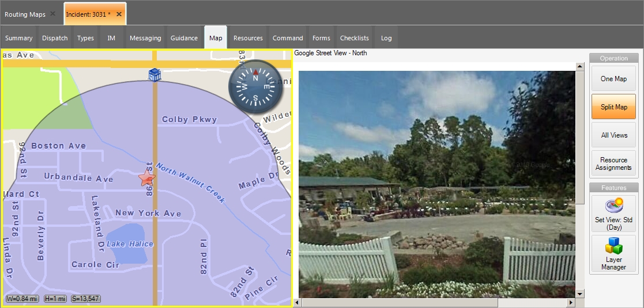Click the All Views button
This screenshot has height=308, width=644.
[613, 135]
